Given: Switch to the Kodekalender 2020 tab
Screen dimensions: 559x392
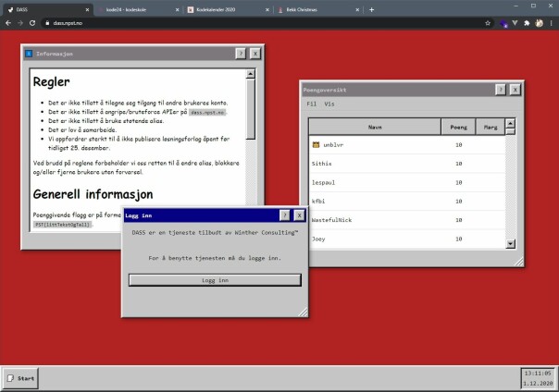Looking at the screenshot, I should coord(229,9).
